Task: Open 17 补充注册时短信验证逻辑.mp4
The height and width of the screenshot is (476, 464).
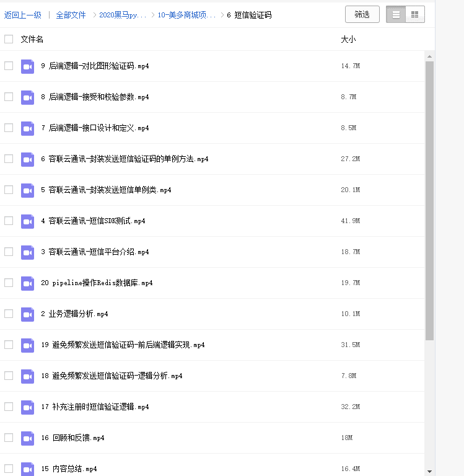Action: click(95, 407)
